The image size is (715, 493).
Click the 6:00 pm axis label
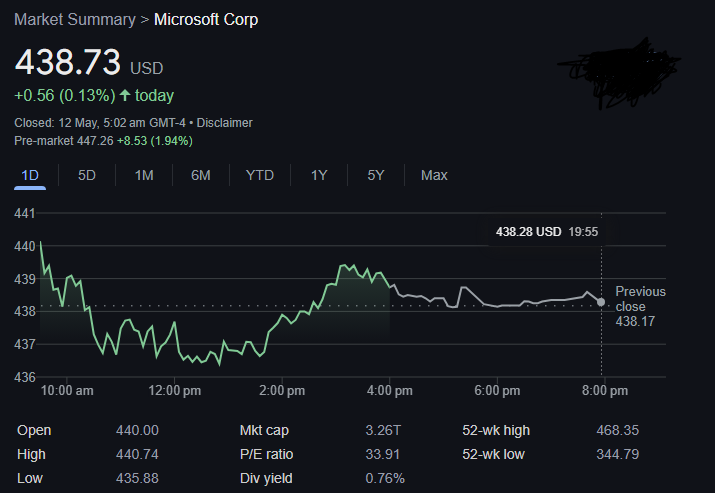click(x=497, y=391)
